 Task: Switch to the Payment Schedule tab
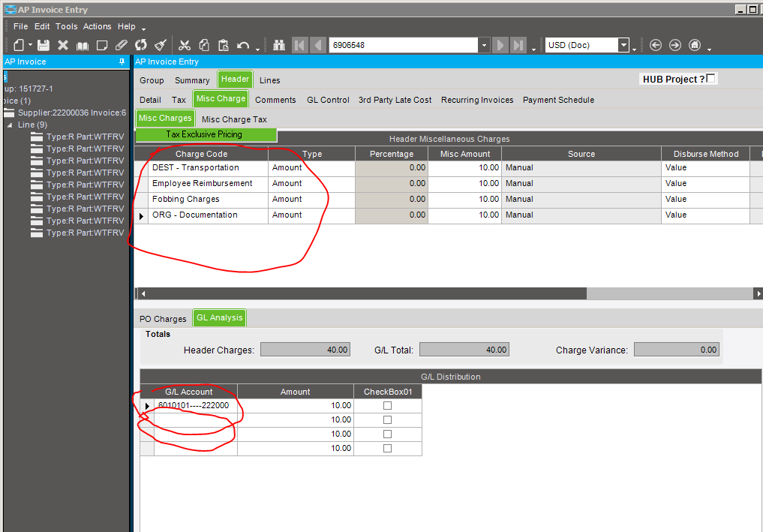point(558,100)
